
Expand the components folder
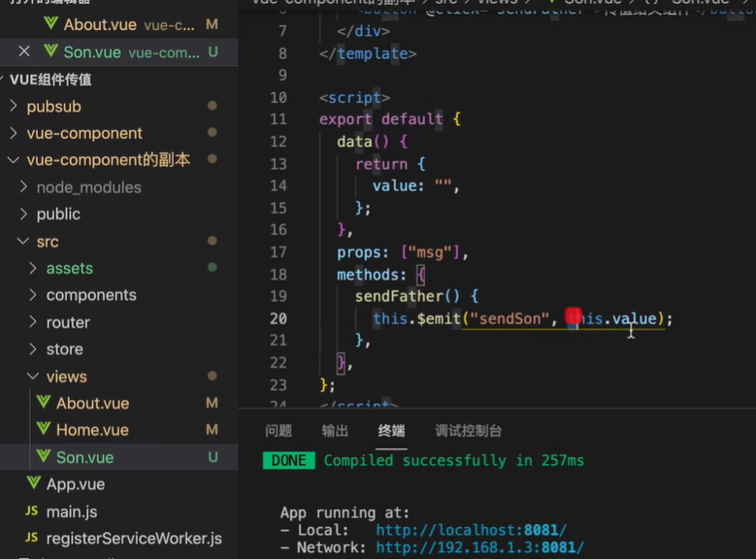pyautogui.click(x=33, y=295)
